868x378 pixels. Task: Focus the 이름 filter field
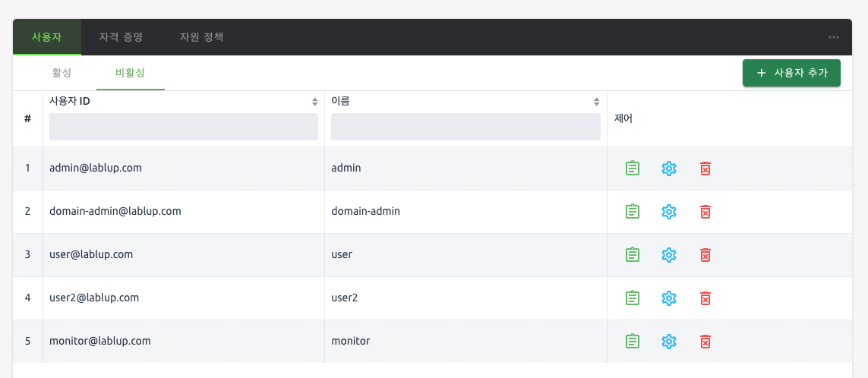click(x=466, y=127)
